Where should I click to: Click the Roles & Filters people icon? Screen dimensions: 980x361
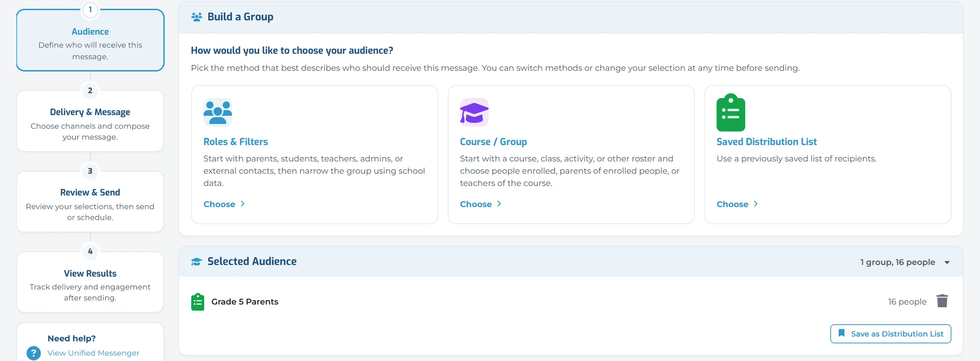coord(218,112)
